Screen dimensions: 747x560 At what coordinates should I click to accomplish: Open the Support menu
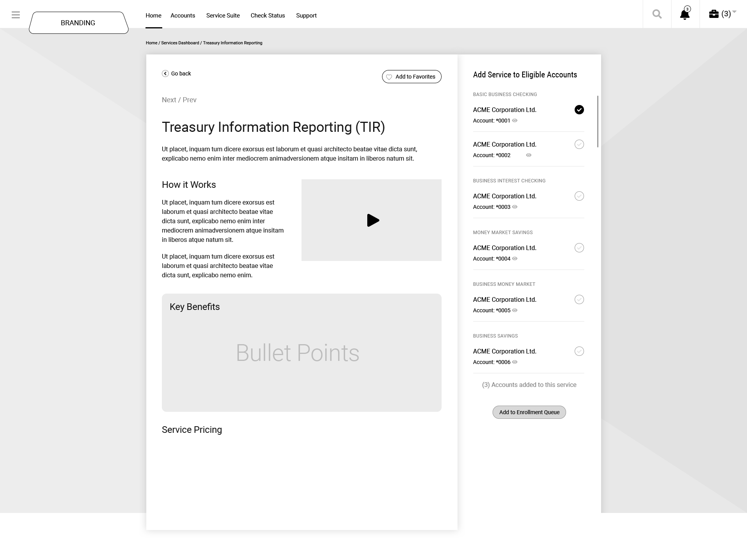[306, 16]
